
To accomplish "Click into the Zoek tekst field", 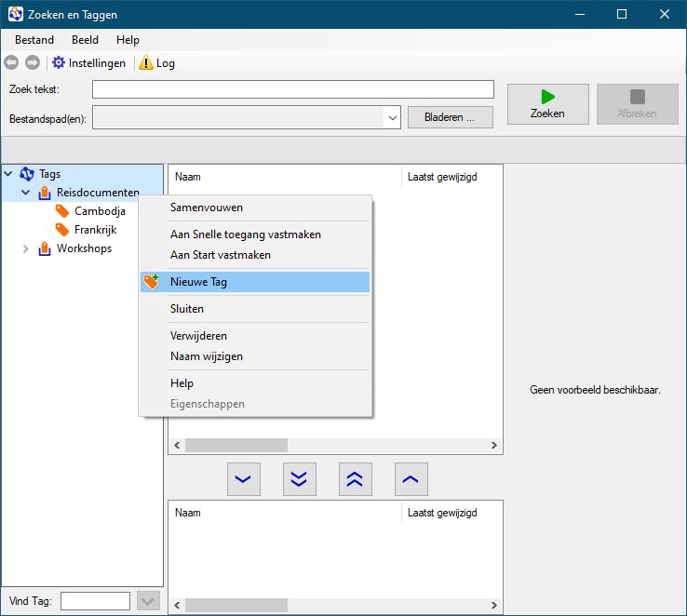I will [x=293, y=89].
